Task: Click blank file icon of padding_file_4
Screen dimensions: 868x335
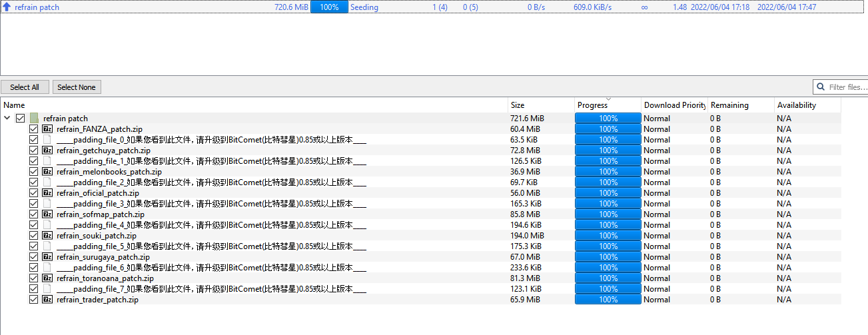Action: tap(47, 225)
